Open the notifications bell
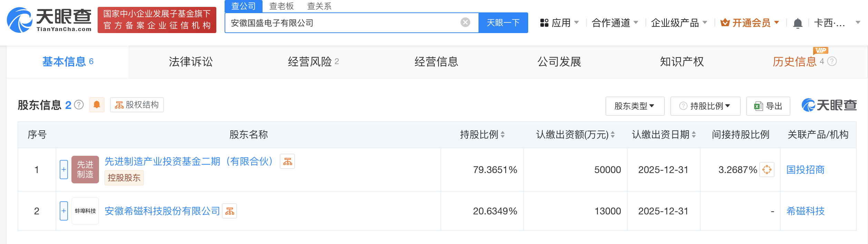The image size is (868, 244). [x=797, y=23]
